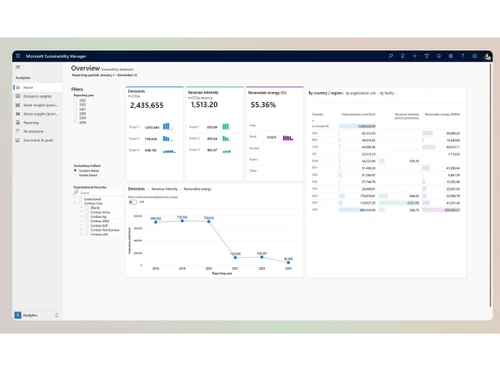Click the USA row in country table

[386, 210]
